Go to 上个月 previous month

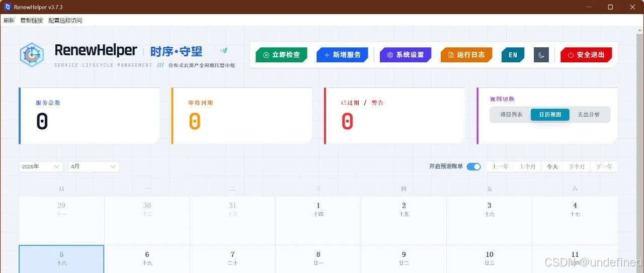click(527, 166)
